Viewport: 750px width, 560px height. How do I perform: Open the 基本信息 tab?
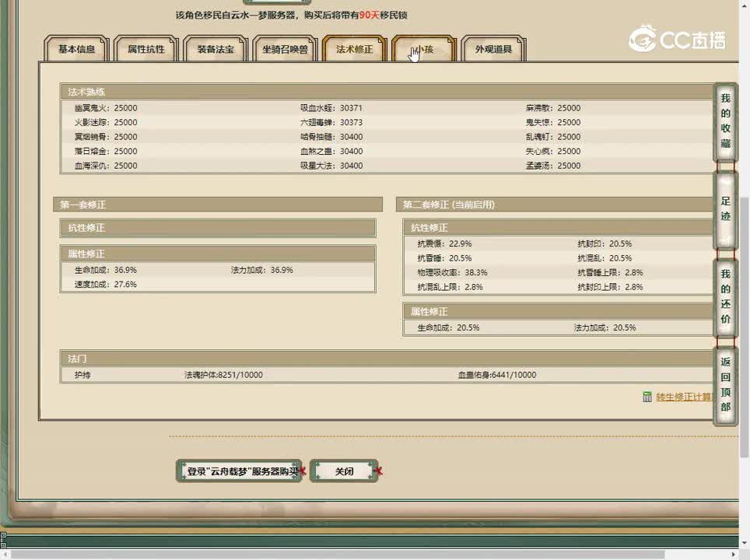[76, 49]
